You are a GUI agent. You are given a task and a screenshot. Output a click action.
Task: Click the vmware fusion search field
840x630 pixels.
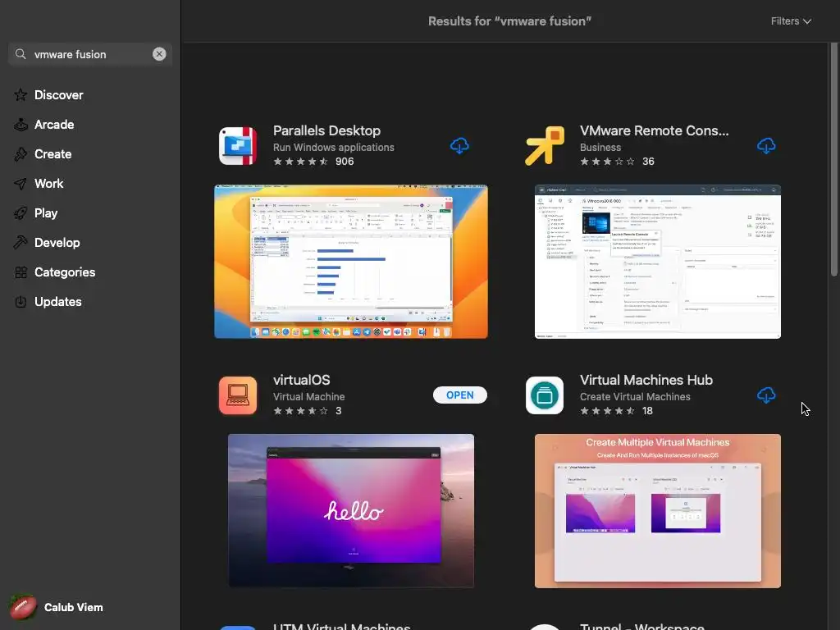[x=90, y=54]
